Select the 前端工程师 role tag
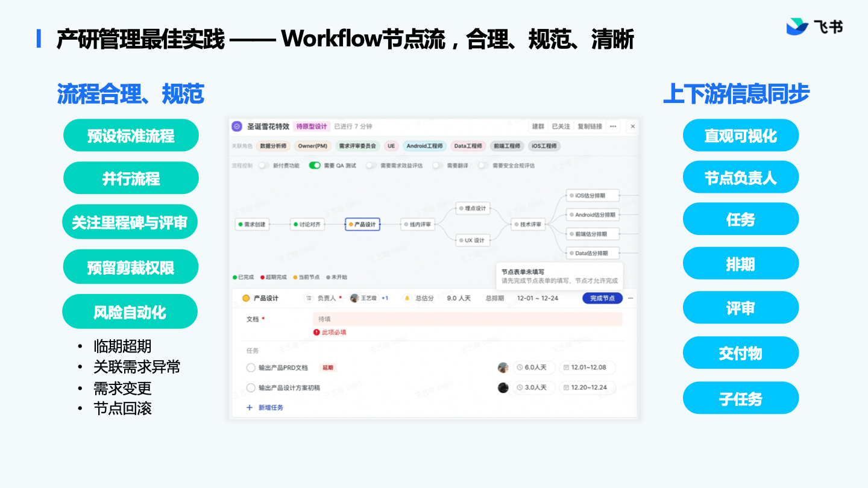Image resolution: width=868 pixels, height=488 pixels. 506,146
